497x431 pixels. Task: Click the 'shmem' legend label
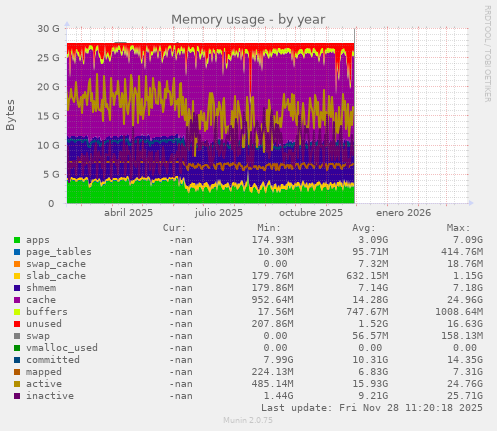(x=41, y=288)
